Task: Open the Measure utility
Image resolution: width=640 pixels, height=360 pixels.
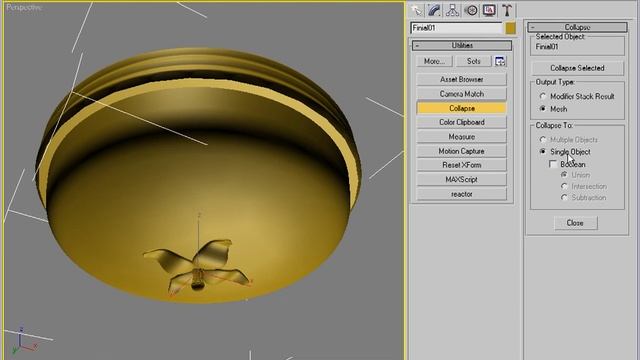Action: pos(462,137)
